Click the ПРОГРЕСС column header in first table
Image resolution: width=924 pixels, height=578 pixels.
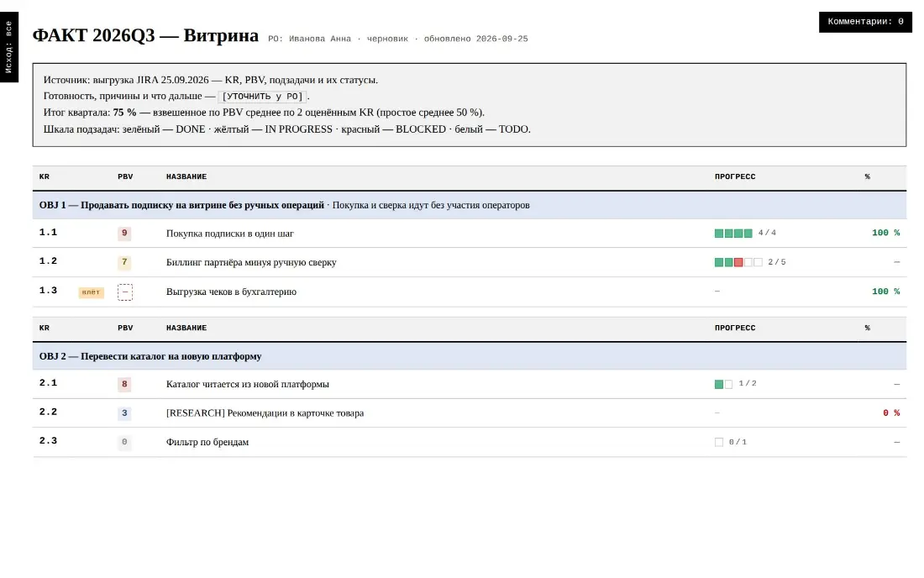tap(735, 176)
